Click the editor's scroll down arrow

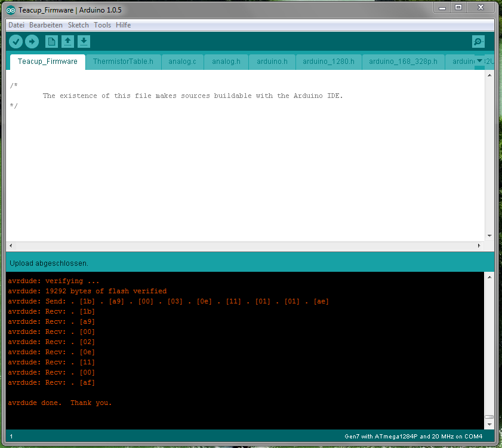click(489, 236)
